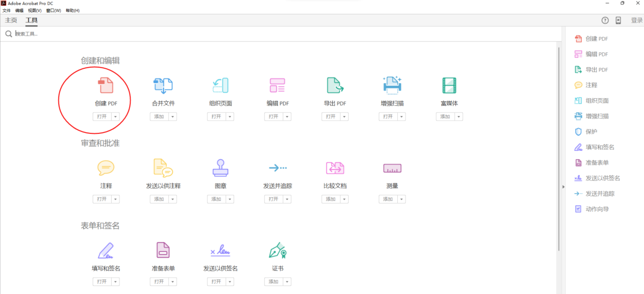Select the 创建 PDF tool icon
The height and width of the screenshot is (294, 644).
pos(106,85)
